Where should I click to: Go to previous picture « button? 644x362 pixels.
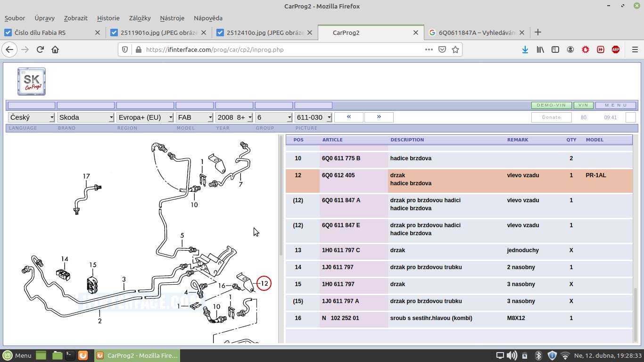(349, 117)
